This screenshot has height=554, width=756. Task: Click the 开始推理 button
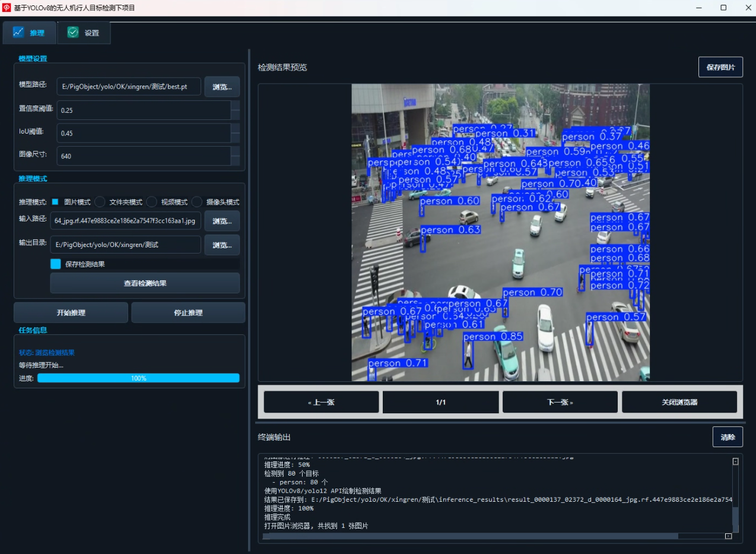tap(71, 313)
